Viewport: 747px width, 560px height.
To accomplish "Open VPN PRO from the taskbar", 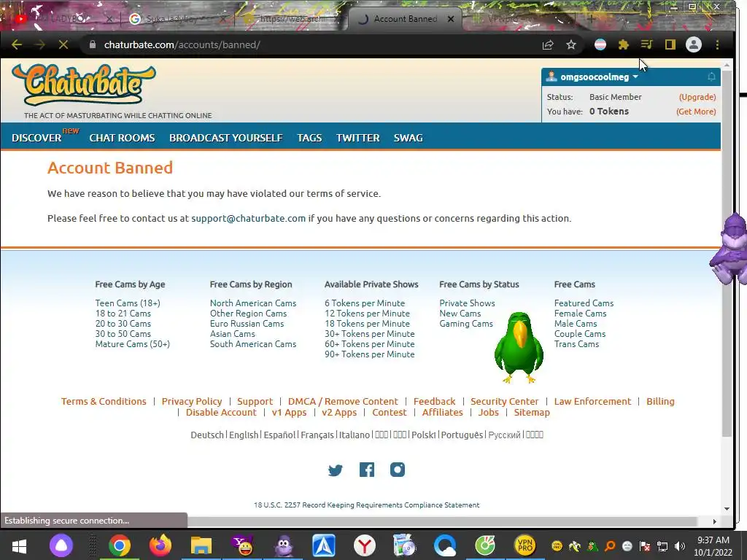I will [525, 545].
